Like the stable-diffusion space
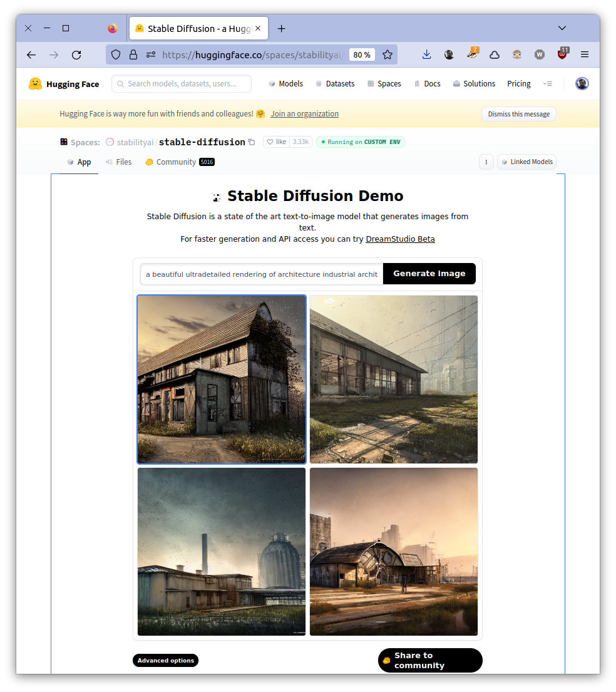 coord(276,142)
